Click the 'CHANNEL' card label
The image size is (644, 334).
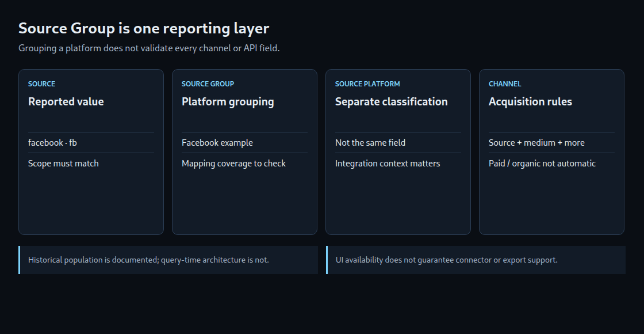click(x=505, y=84)
